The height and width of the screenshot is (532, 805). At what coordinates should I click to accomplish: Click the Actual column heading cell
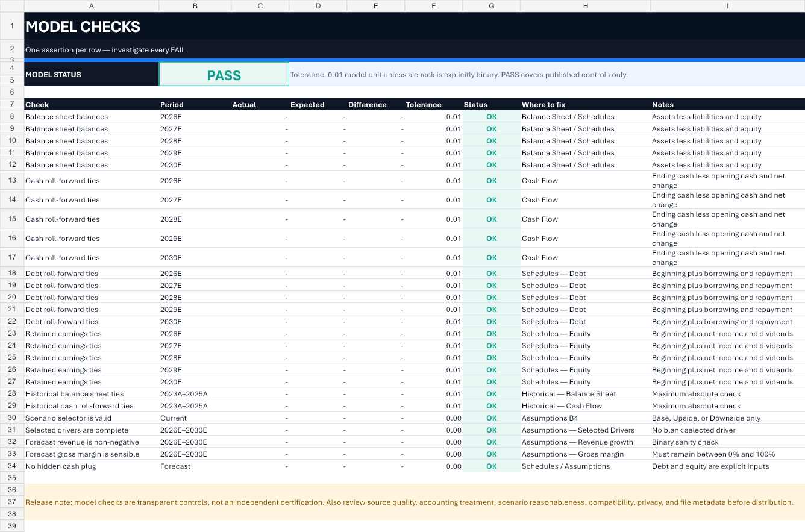click(260, 104)
